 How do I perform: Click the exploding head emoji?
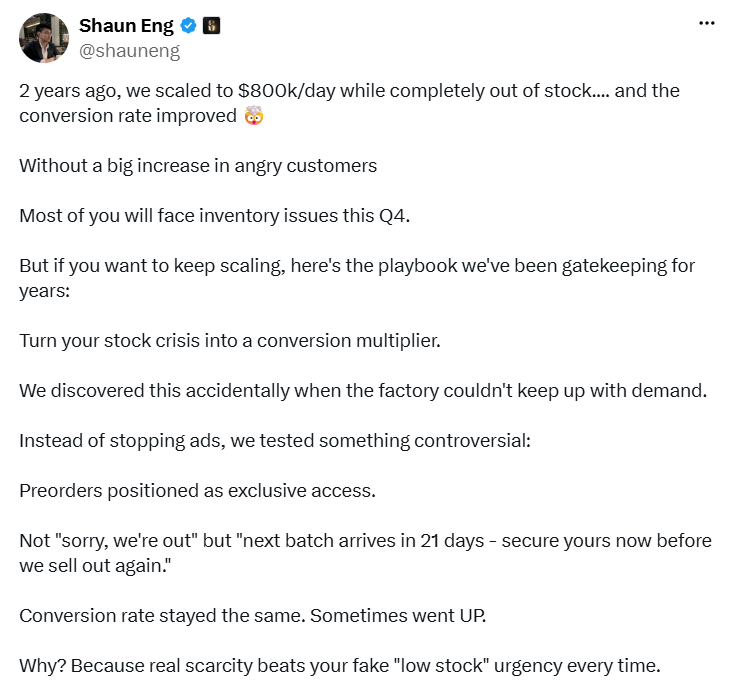(x=254, y=116)
